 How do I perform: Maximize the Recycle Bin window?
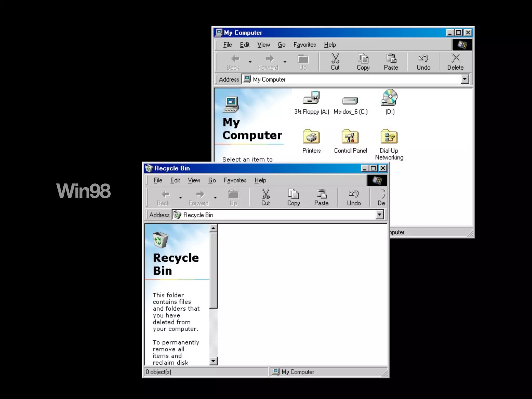pos(373,168)
